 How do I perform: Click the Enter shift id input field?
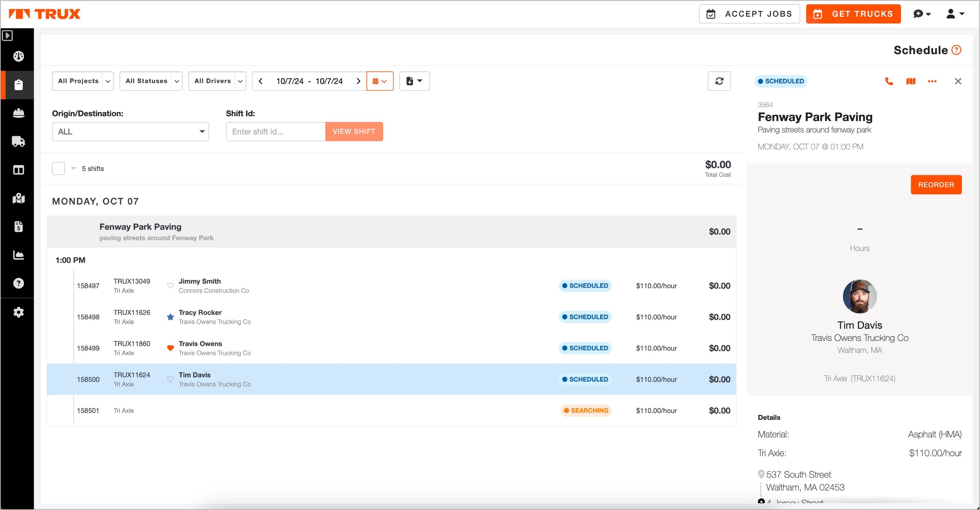(x=276, y=132)
